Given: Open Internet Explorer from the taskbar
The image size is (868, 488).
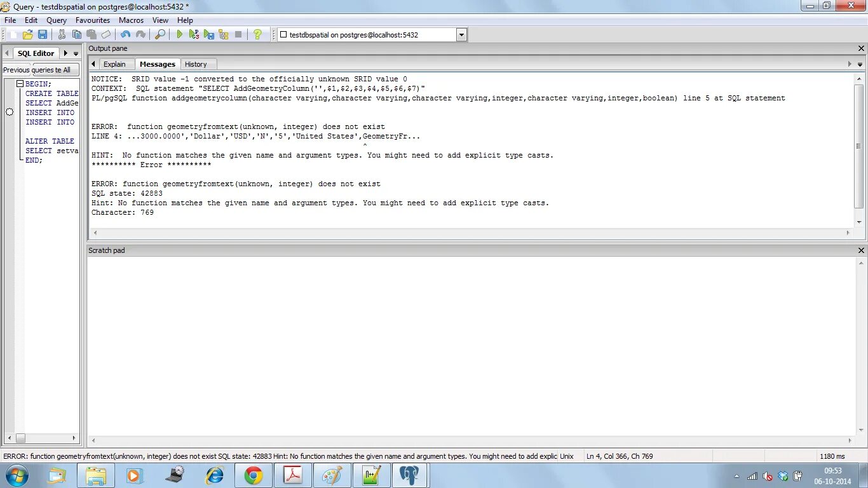Looking at the screenshot, I should point(214,475).
